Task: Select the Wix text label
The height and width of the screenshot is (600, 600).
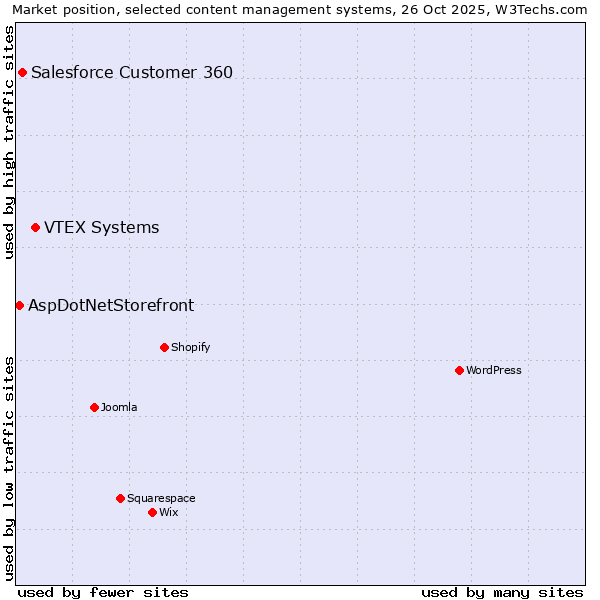Action: 168,512
